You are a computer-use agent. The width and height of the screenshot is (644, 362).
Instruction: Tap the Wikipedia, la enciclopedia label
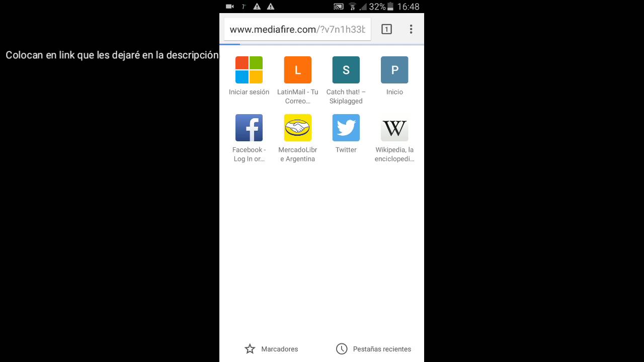pos(394,154)
